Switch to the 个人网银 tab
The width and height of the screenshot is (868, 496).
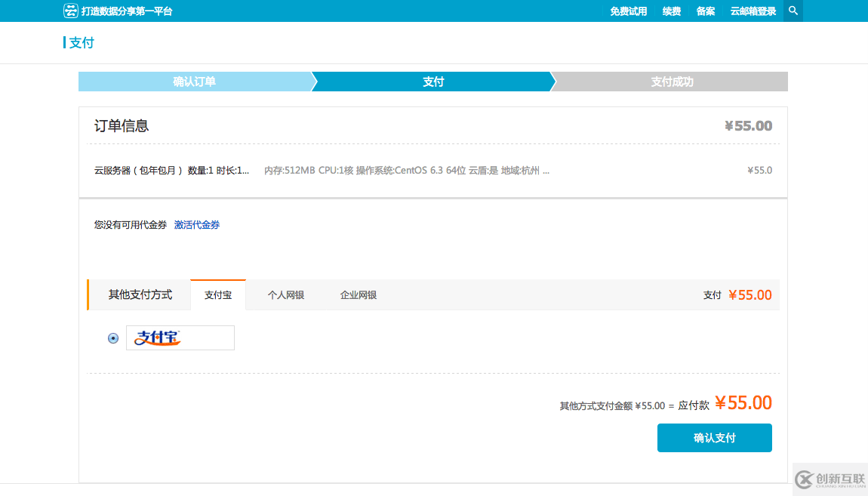[x=285, y=295]
